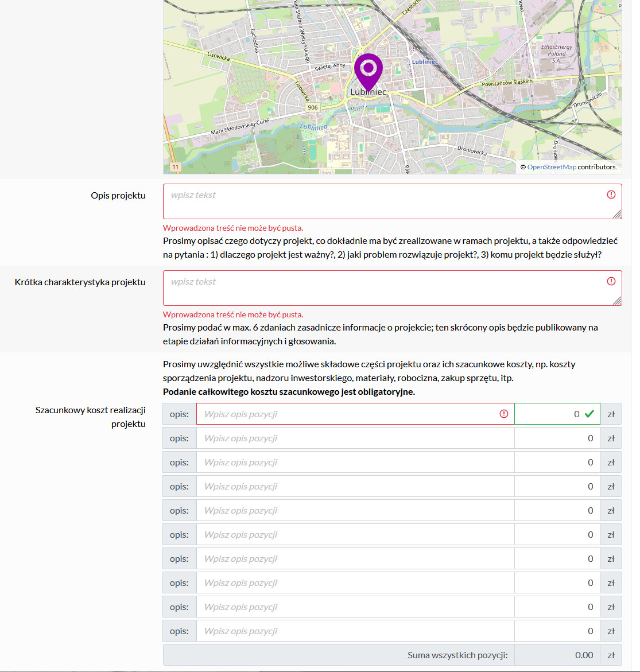This screenshot has height=672, width=640.
Task: Click green checkmark in first cost amount
Action: pyautogui.click(x=589, y=414)
